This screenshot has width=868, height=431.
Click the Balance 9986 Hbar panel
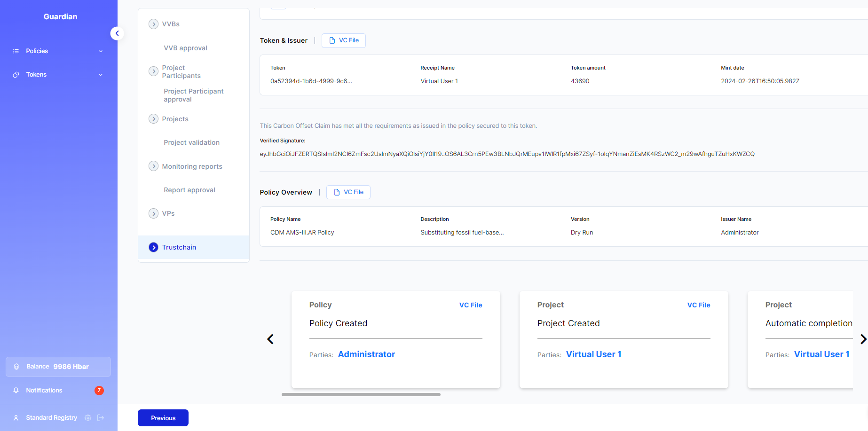(58, 367)
